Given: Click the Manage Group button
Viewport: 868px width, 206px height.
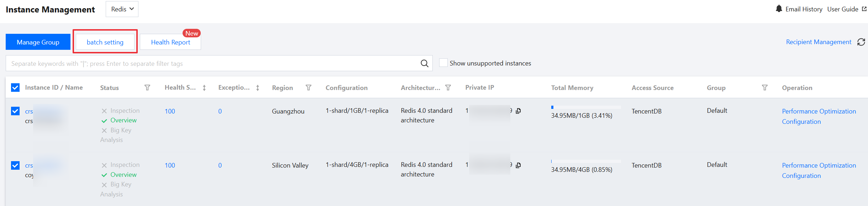Looking at the screenshot, I should tap(38, 42).
